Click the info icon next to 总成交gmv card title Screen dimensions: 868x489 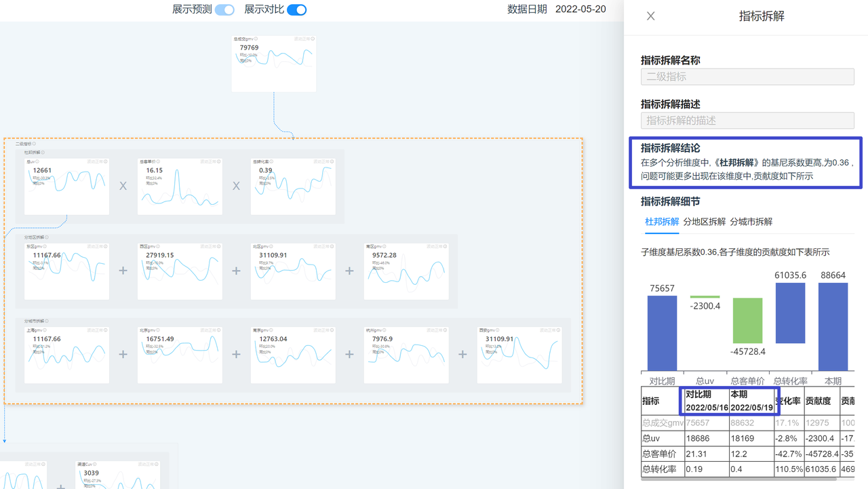(256, 39)
